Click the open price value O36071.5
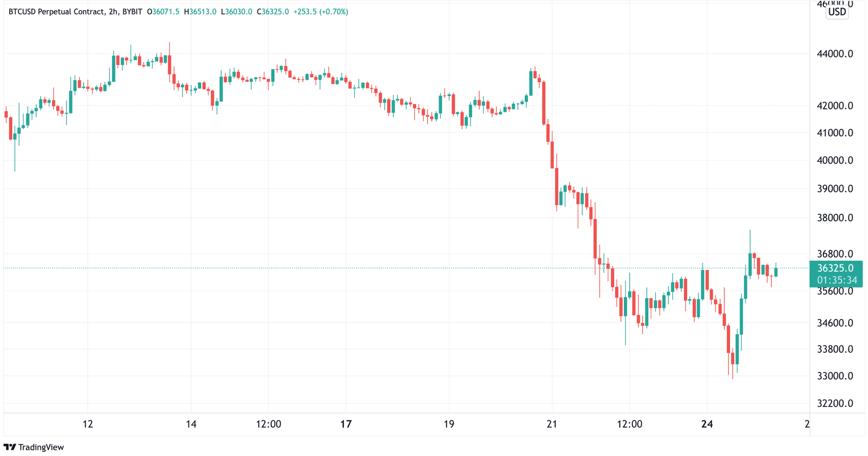Image resolution: width=868 pixels, height=456 pixels. pyautogui.click(x=163, y=12)
